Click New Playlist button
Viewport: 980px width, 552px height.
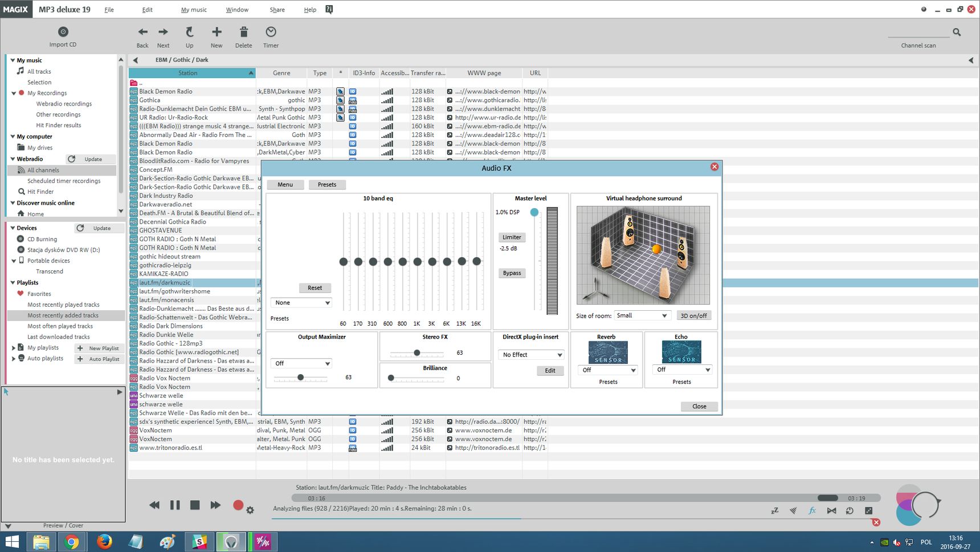pos(99,348)
